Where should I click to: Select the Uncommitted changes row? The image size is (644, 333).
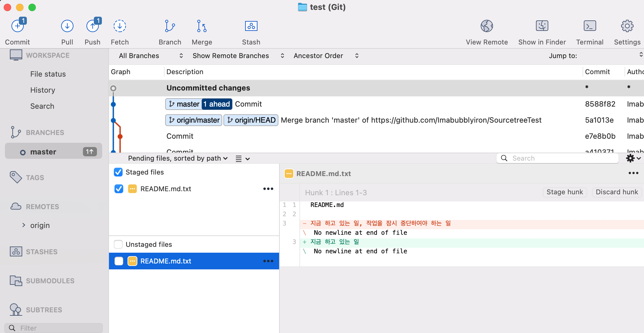point(376,88)
